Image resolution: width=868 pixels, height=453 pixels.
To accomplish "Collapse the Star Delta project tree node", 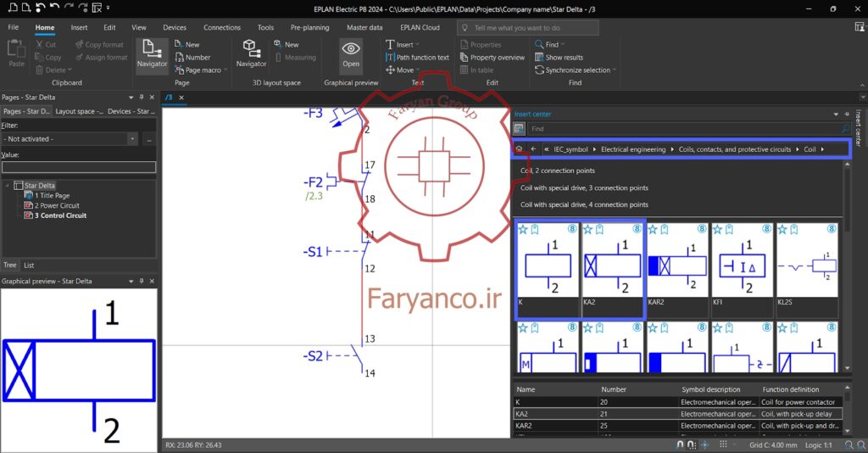I will click(x=7, y=186).
